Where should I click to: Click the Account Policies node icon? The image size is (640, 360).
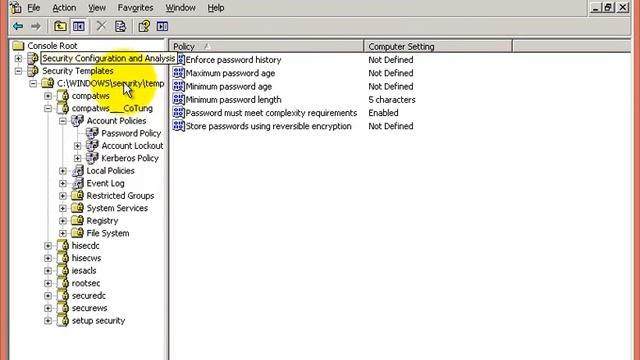tap(78, 121)
